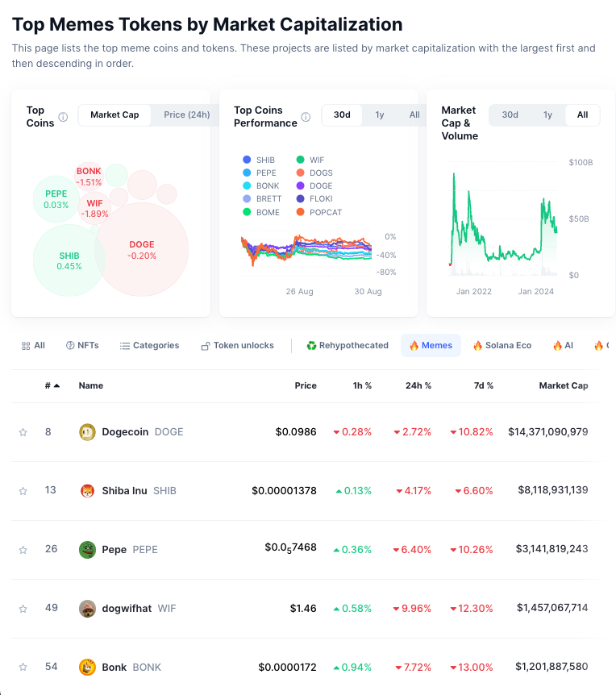The width and height of the screenshot is (616, 695).
Task: Click the Bonk coin logo
Action: click(x=87, y=667)
